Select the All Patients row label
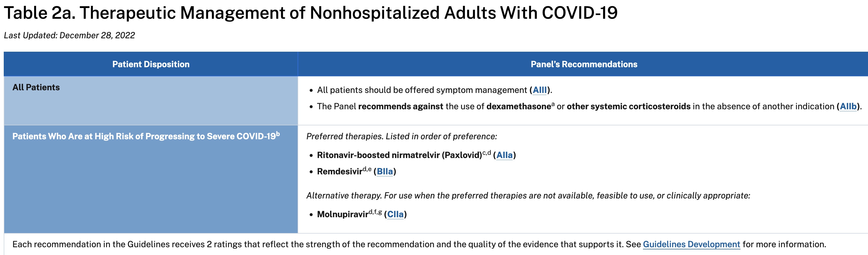Screen dimensions: 868x255 [x=36, y=87]
